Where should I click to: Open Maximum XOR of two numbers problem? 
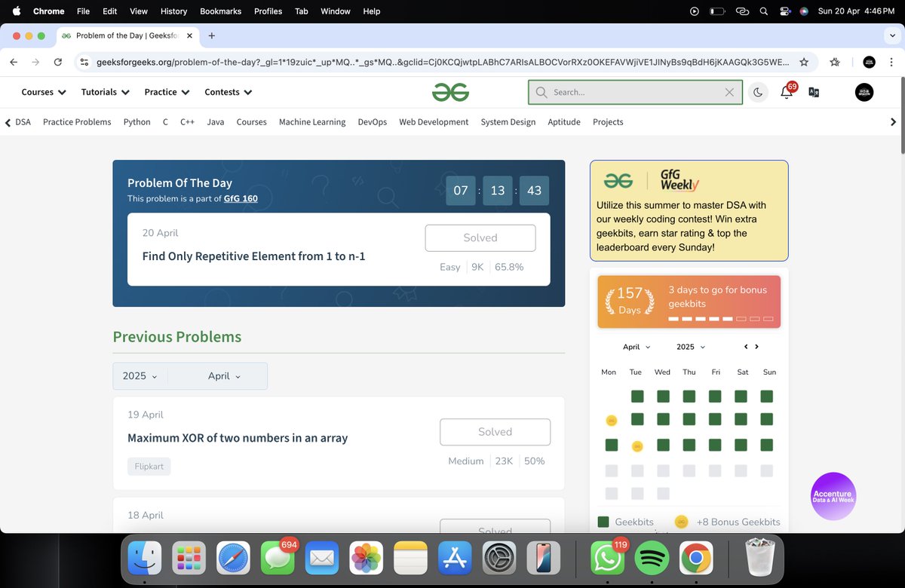pos(238,438)
